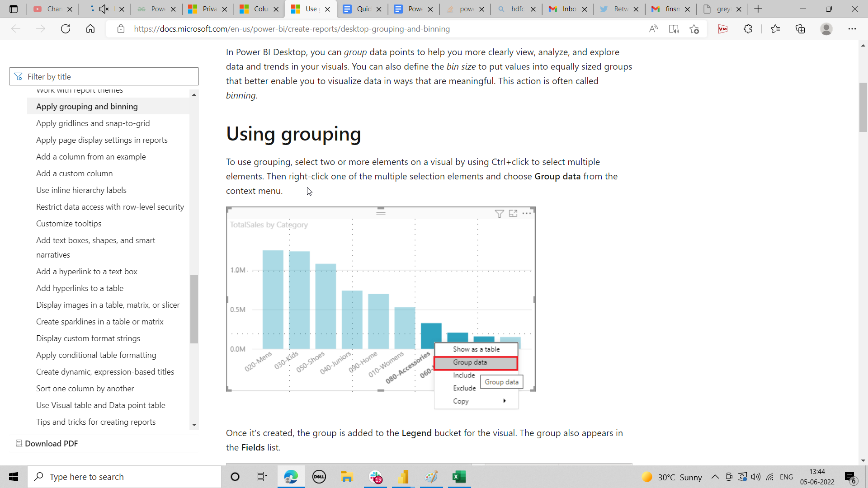Screen dimensions: 868x488
Task: Click the ENG language indicator
Action: click(787, 477)
